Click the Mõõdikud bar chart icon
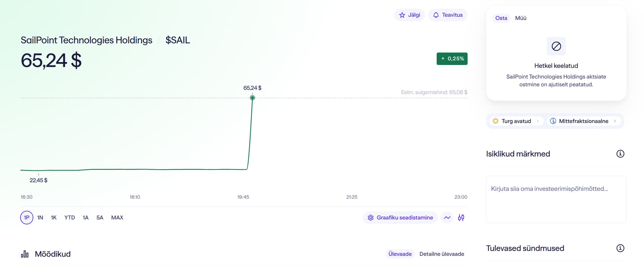 (x=25, y=254)
